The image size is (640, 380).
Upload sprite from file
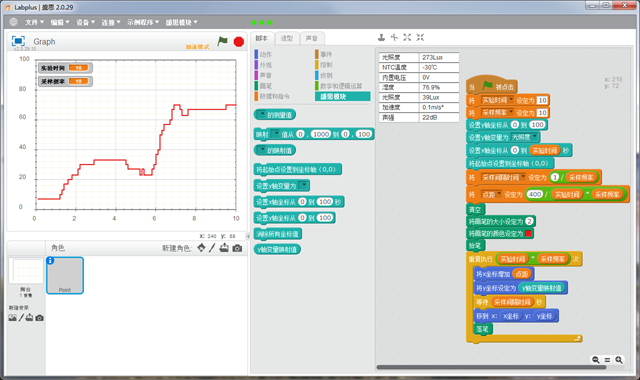point(224,248)
